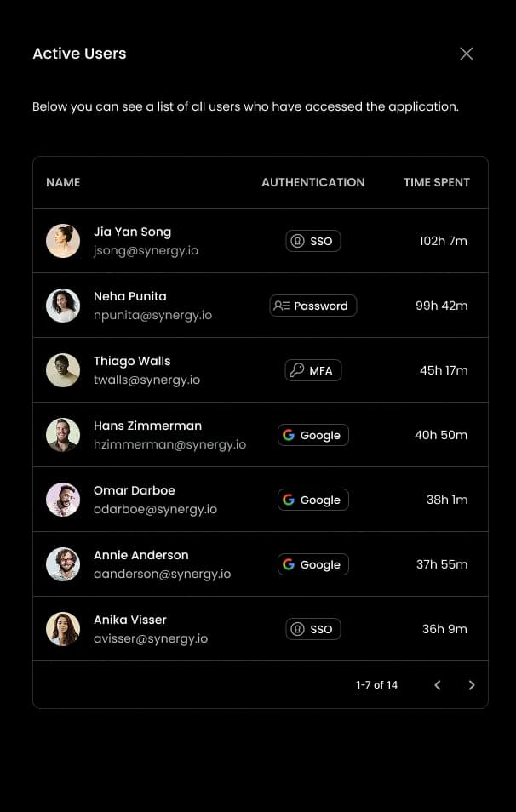Sort by Time Spent column header
This screenshot has width=516, height=812.
click(436, 182)
